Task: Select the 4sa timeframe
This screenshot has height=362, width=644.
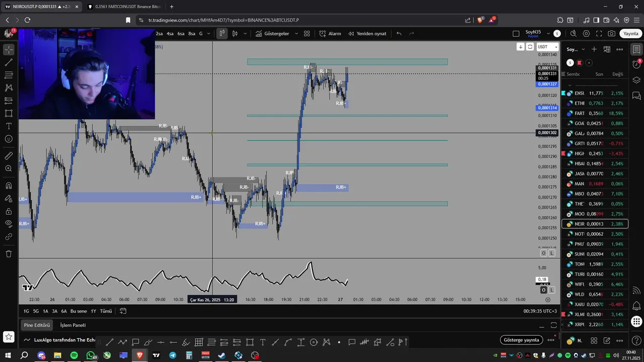Action: [x=170, y=34]
